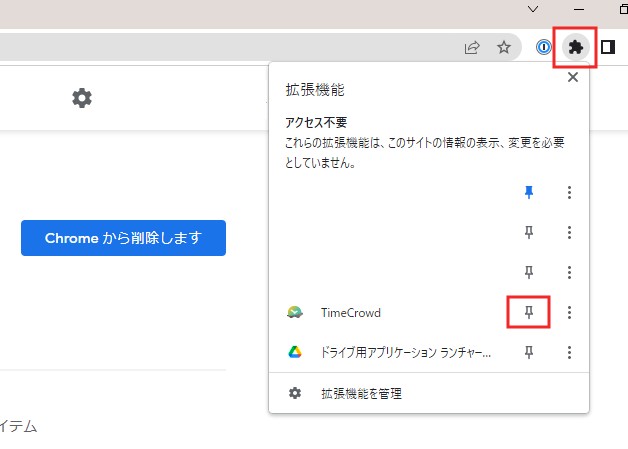Click the Google Drive launcher extension icon
The height and width of the screenshot is (449, 628).
click(295, 352)
